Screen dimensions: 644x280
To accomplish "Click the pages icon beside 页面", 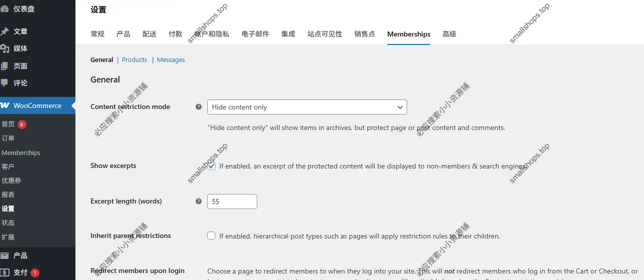I will tap(4, 66).
